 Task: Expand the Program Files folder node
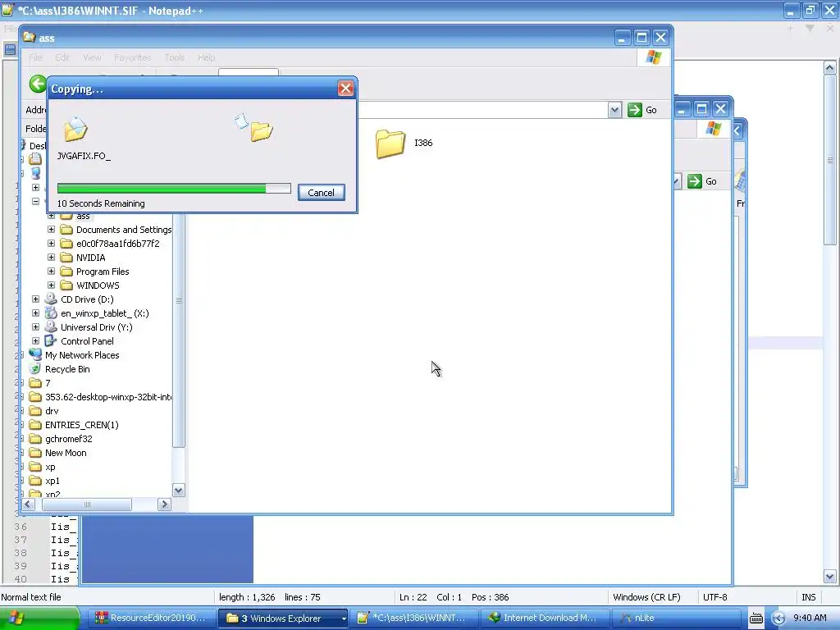pyautogui.click(x=52, y=271)
